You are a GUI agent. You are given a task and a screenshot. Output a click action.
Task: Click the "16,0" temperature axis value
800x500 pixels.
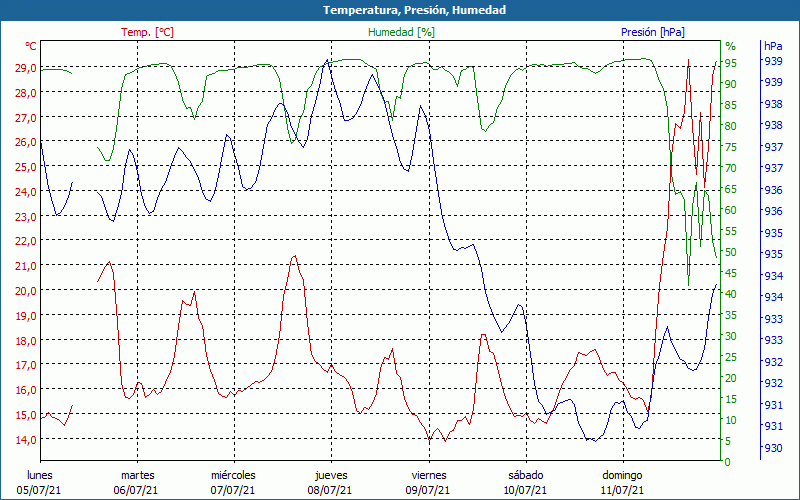click(x=27, y=390)
